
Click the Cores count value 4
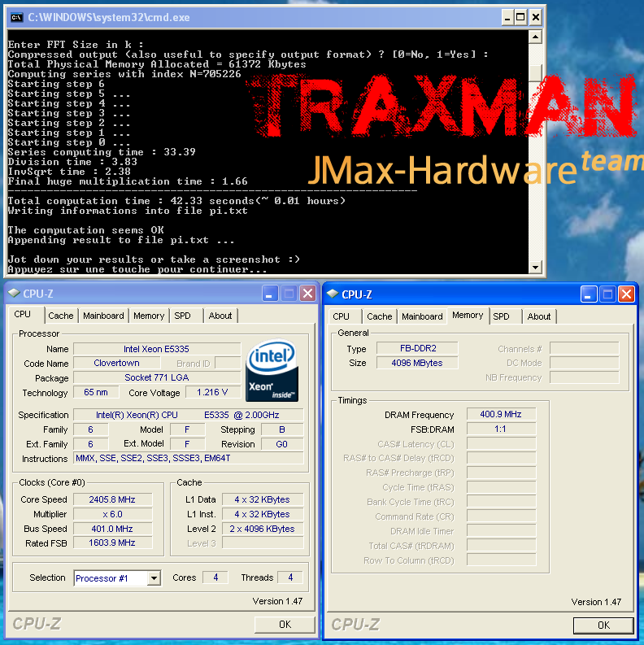[216, 577]
